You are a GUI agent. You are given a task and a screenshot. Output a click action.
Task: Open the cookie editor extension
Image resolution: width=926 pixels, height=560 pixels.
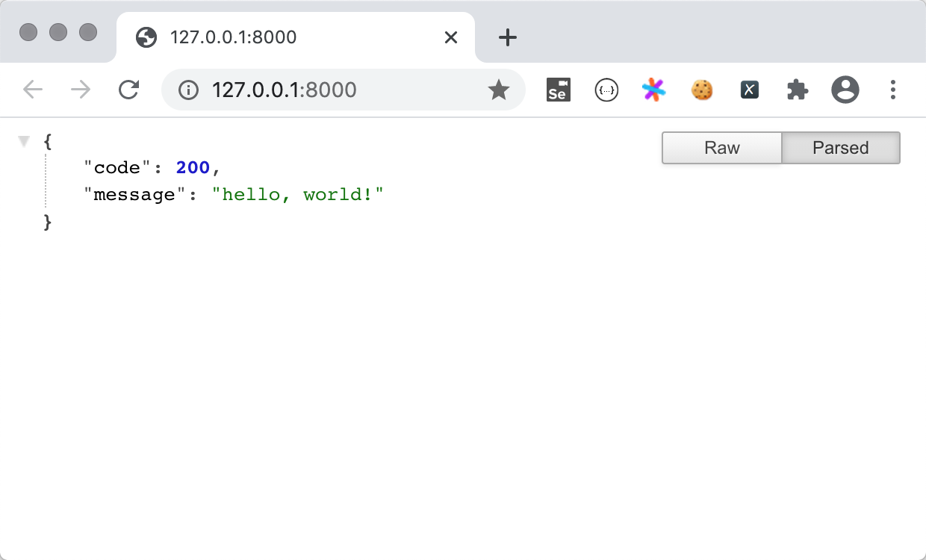click(x=701, y=90)
